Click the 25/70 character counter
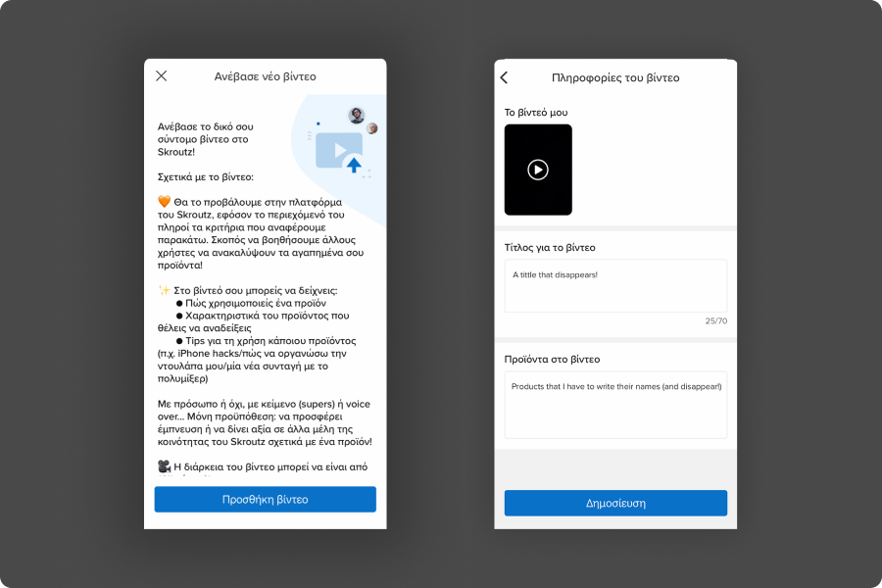 [x=716, y=320]
